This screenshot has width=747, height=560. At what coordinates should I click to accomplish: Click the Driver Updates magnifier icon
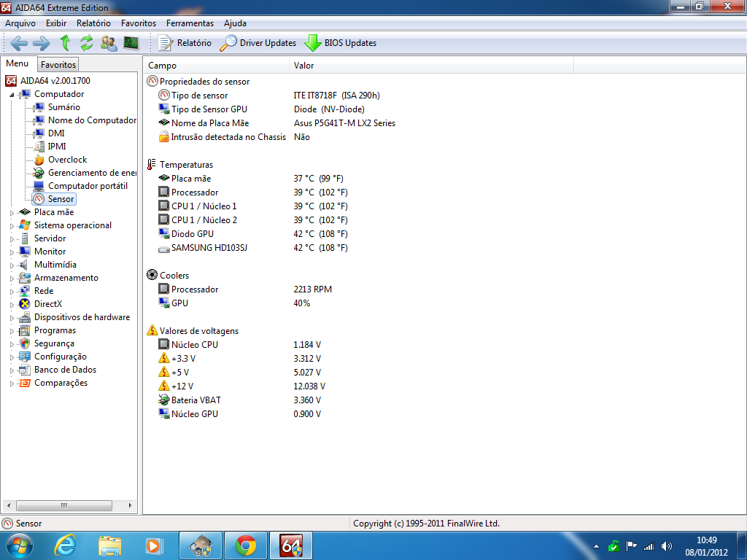pyautogui.click(x=228, y=43)
